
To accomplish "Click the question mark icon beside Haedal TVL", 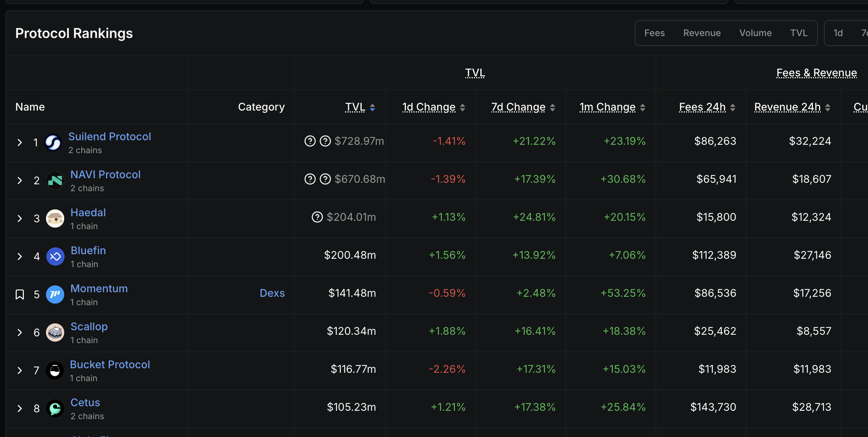I will 317,217.
